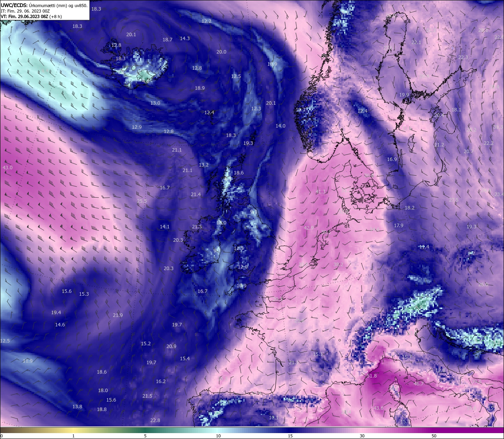Click the map value 18.7
504x439 pixels.
(x=167, y=40)
